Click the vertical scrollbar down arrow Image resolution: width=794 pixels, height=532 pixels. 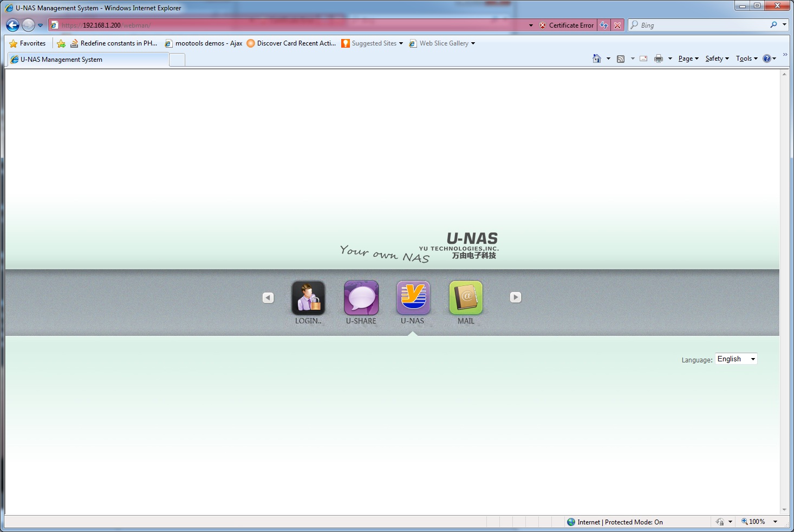pos(784,510)
